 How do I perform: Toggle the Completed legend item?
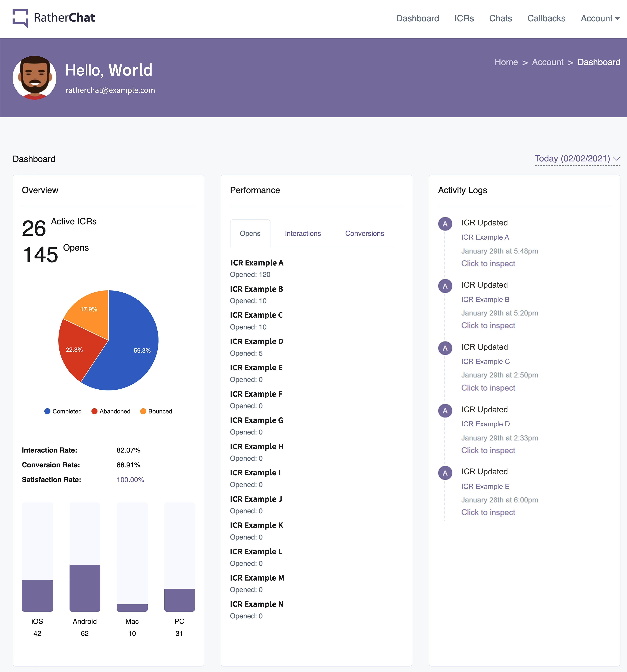63,411
